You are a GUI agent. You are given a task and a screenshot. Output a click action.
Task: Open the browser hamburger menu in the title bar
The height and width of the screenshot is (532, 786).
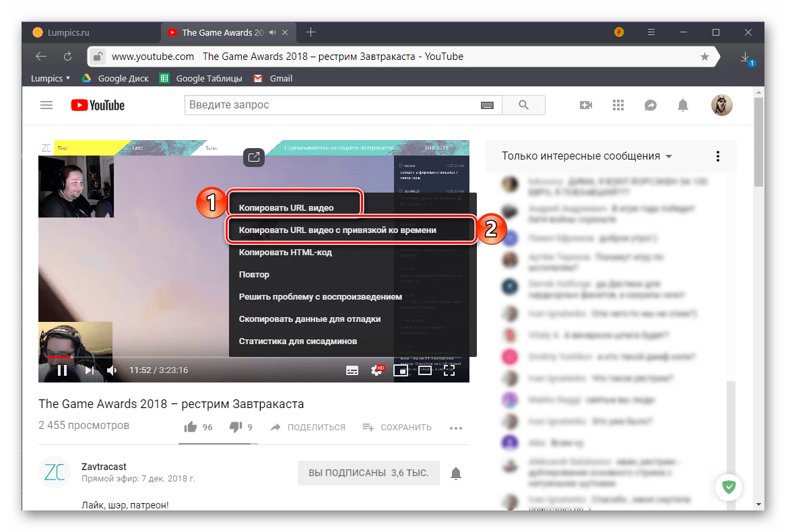651,32
